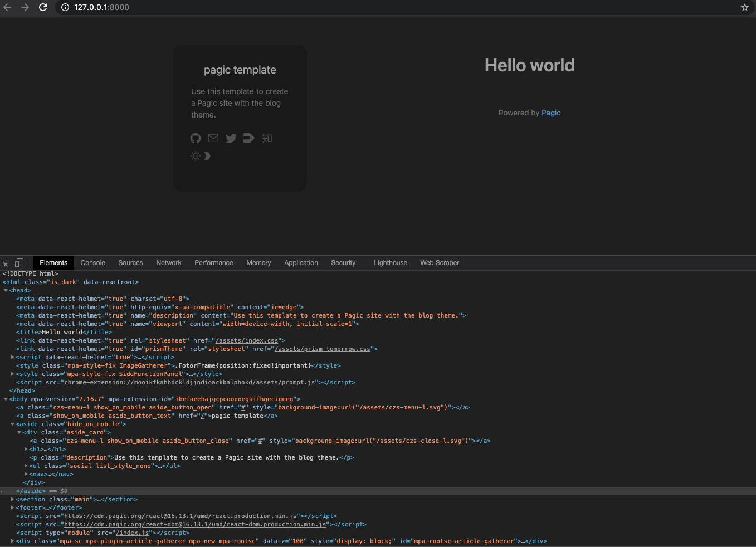Collapse the aside hide_on_mobile node
The height and width of the screenshot is (547, 756).
click(12, 424)
